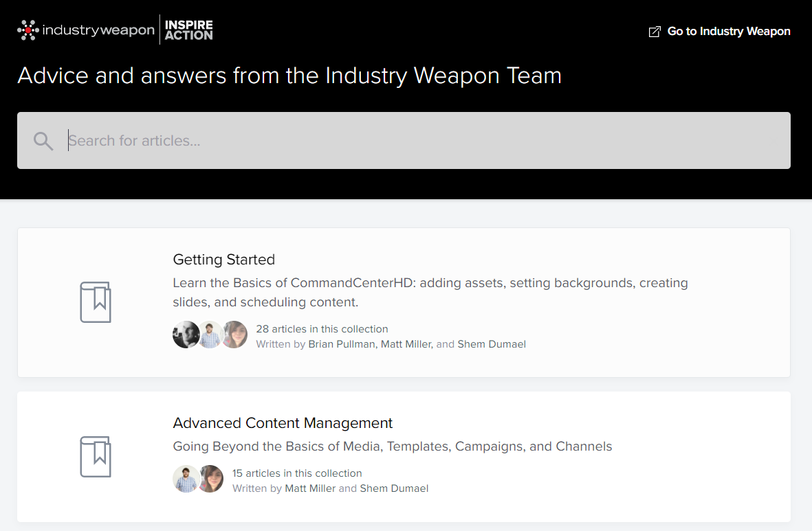Click Matt Miller's avatar in Getting Started
The width and height of the screenshot is (812, 531).
click(210, 335)
